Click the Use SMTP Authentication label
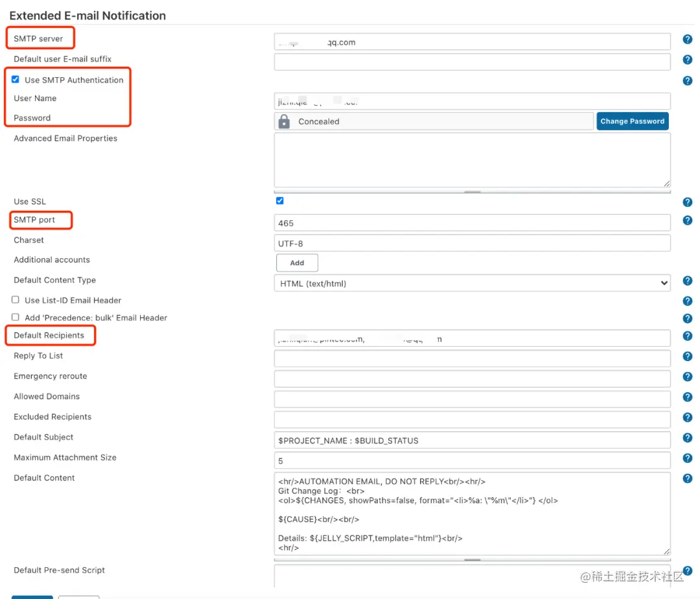 [x=74, y=80]
